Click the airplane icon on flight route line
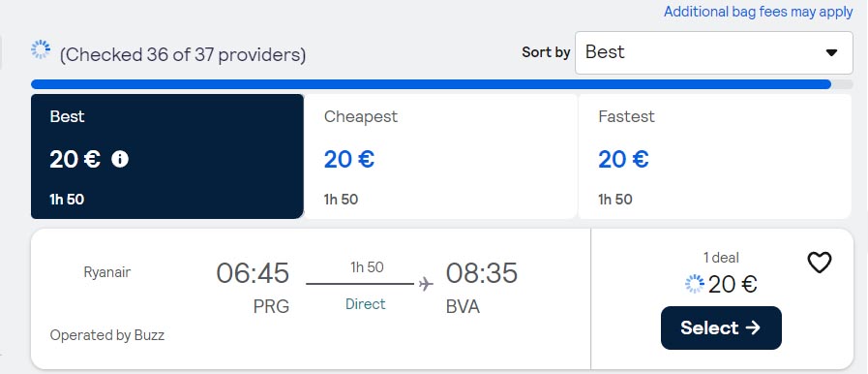 click(426, 284)
